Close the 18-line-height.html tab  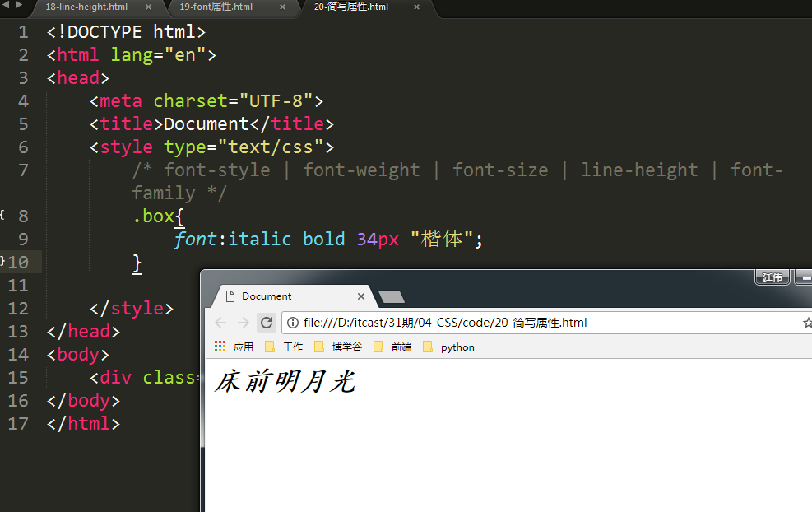[x=149, y=7]
